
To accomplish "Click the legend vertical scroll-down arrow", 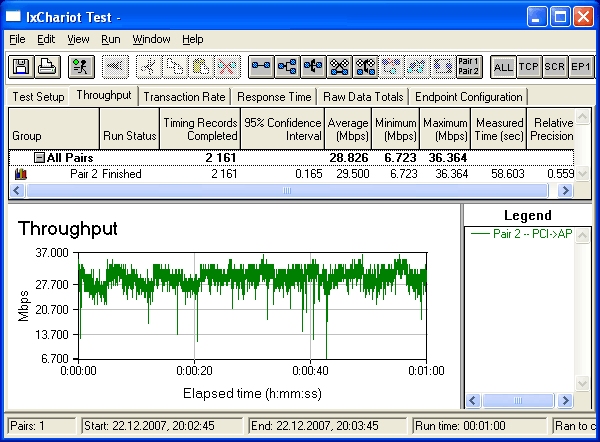I will point(582,383).
